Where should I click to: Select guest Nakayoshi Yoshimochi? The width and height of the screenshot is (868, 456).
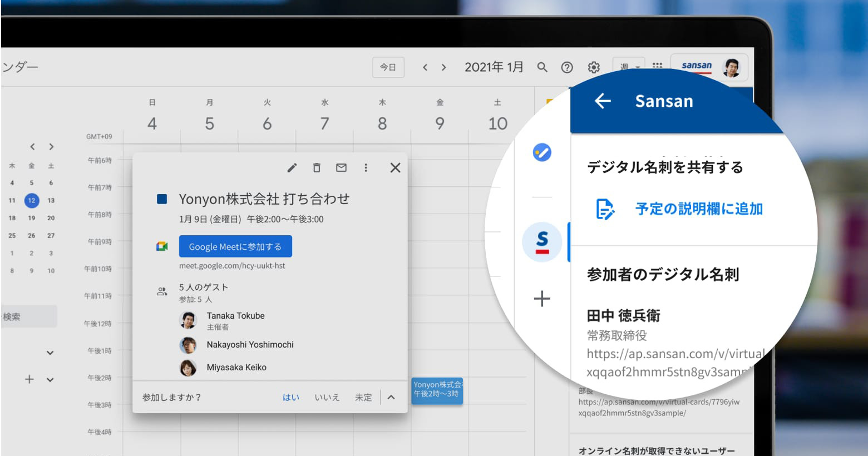250,344
